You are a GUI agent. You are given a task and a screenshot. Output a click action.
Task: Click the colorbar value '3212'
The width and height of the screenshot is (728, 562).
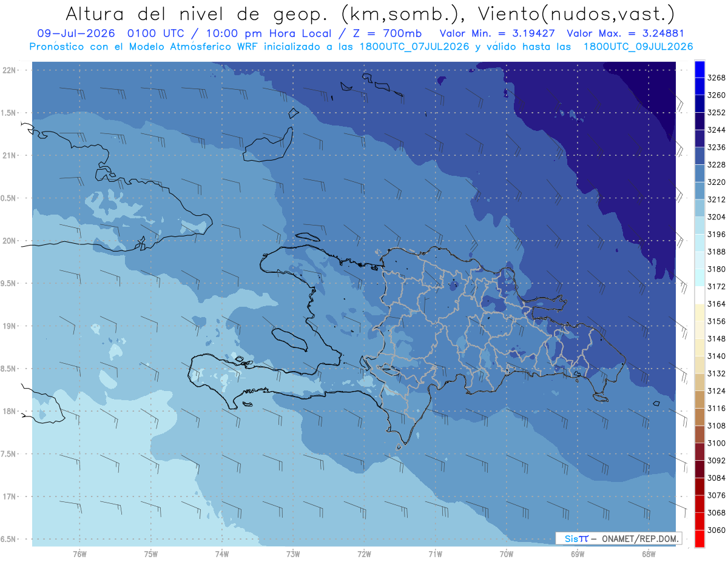point(716,199)
